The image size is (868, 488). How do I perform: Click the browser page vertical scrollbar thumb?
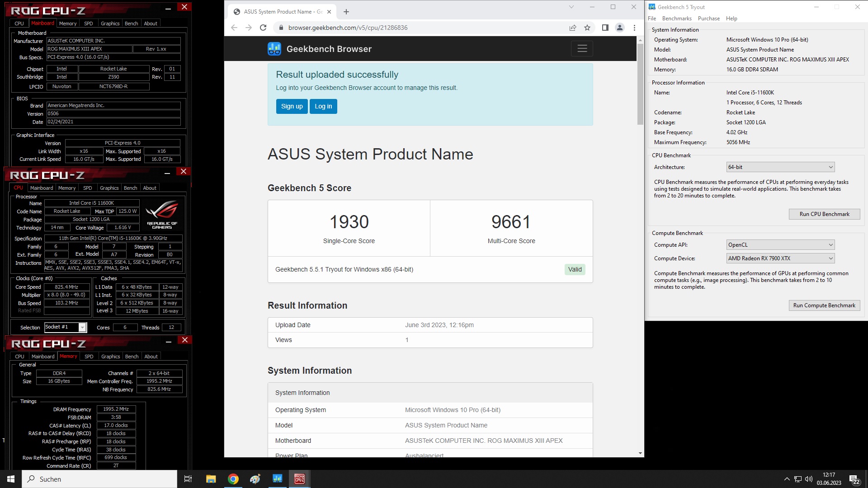tap(640, 84)
